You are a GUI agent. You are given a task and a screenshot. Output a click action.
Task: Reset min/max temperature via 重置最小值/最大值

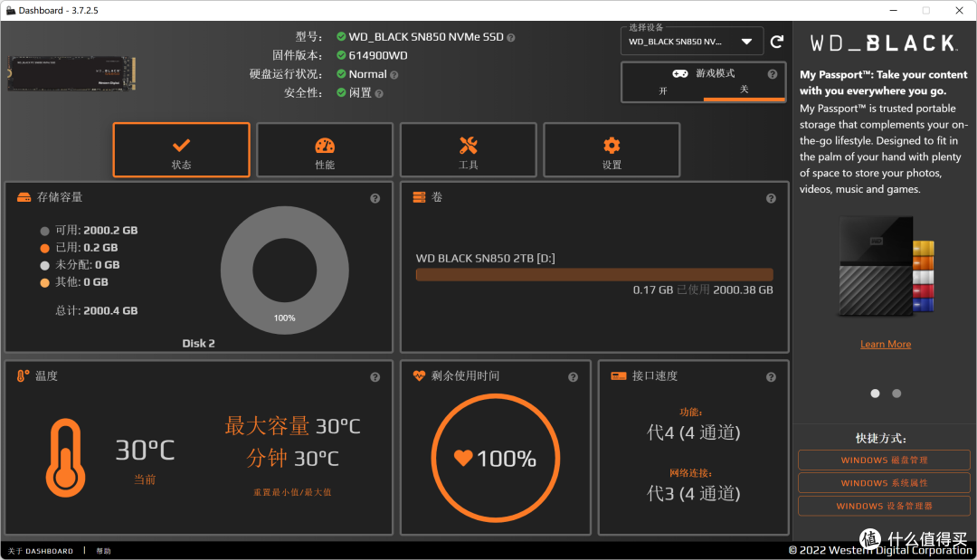point(292,492)
